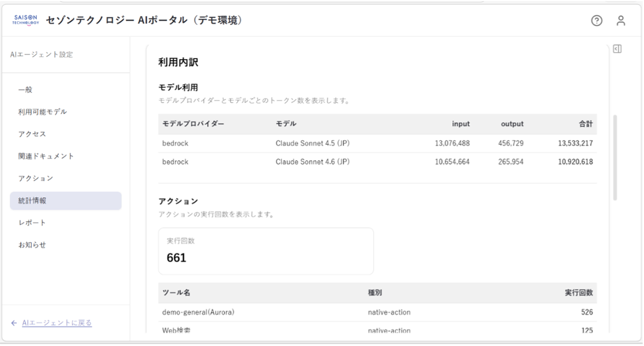Click the input column header

[x=461, y=124]
